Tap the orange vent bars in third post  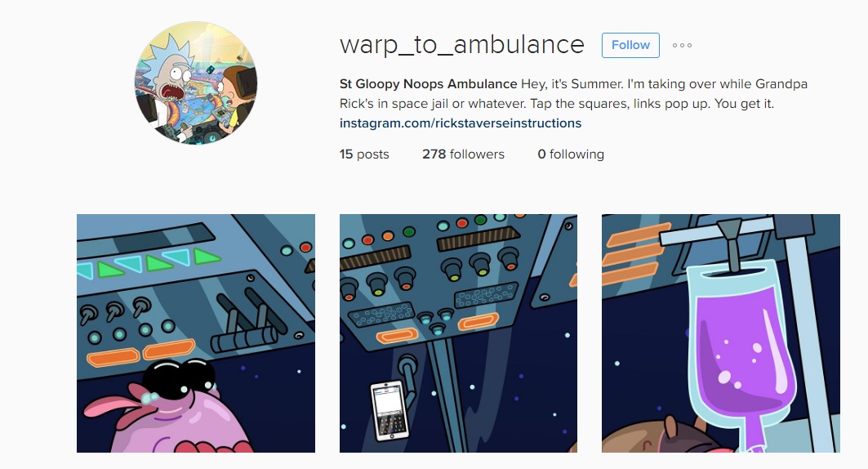click(634, 253)
